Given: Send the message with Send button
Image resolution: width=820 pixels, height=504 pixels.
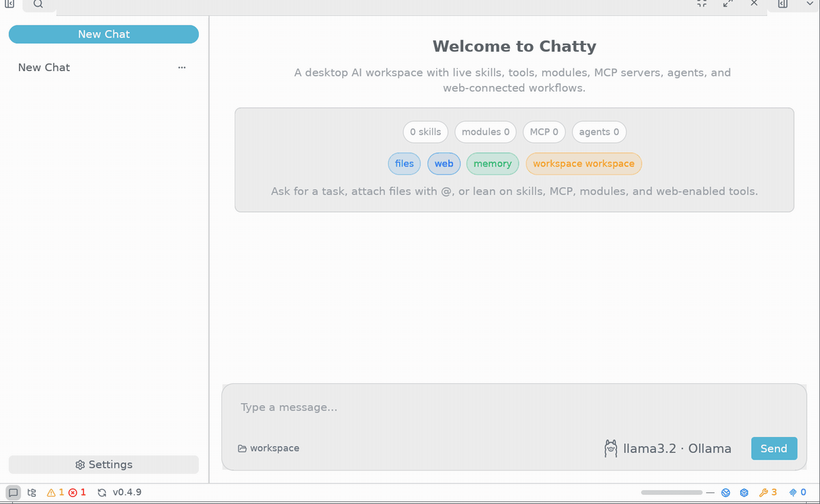Looking at the screenshot, I should point(774,449).
